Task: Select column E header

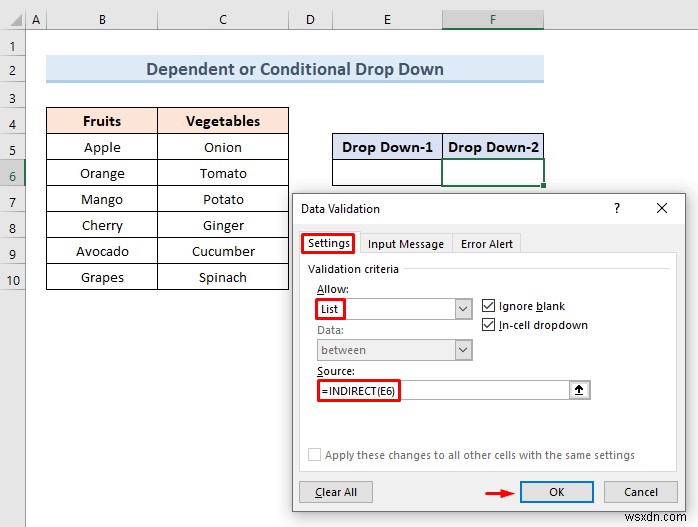Action: tap(387, 20)
